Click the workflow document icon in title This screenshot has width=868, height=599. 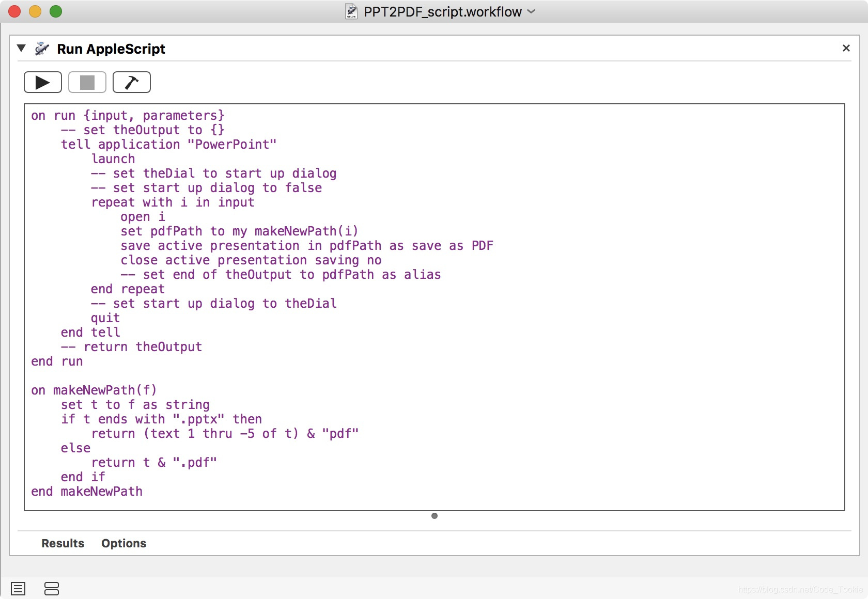click(351, 11)
